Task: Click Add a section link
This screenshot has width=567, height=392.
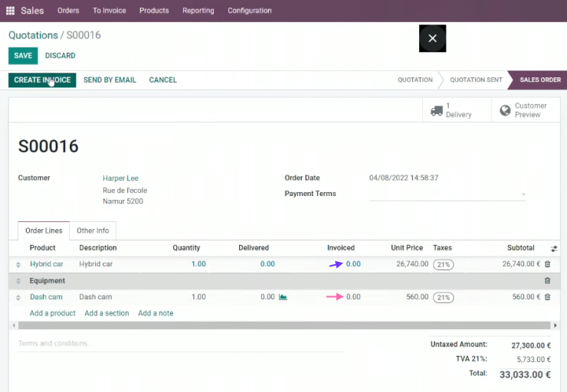Action: point(107,313)
